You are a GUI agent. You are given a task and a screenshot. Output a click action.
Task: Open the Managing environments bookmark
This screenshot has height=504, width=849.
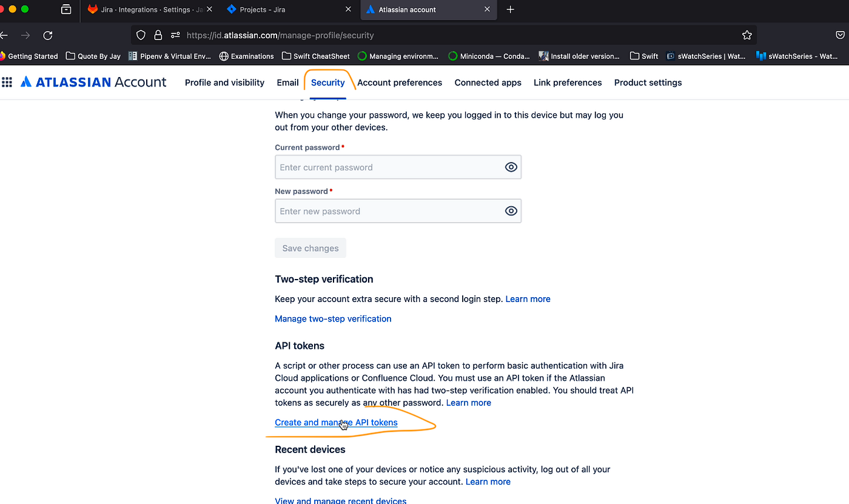coord(398,56)
